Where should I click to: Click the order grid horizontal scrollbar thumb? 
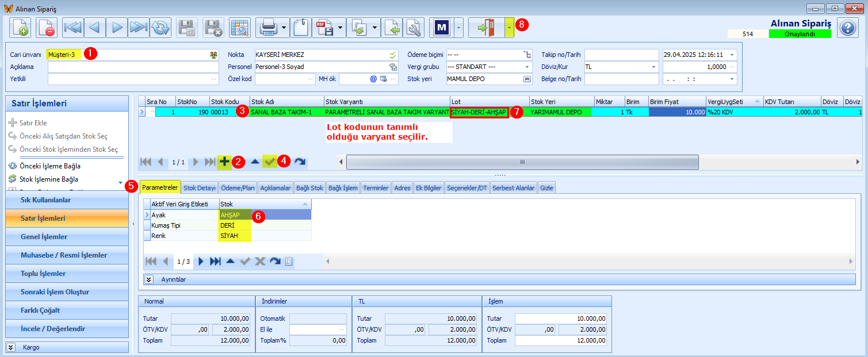pos(522,162)
